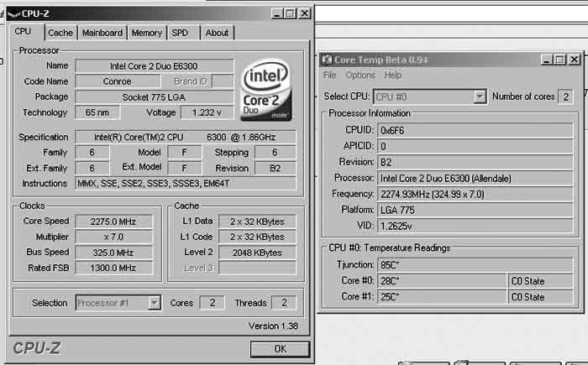Close the CPU-Z window
This screenshot has height=365, width=588.
(305, 14)
